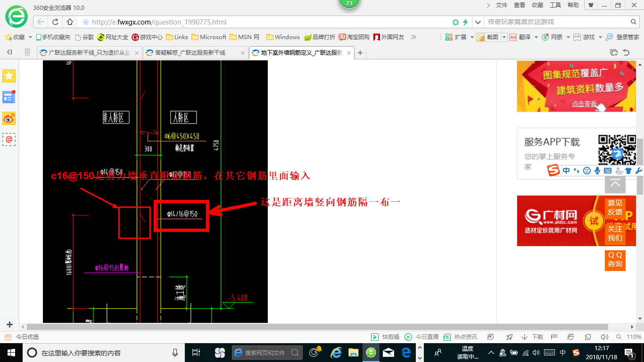Click the tab-list back chevron icon
The image size is (644, 362).
point(9,52)
